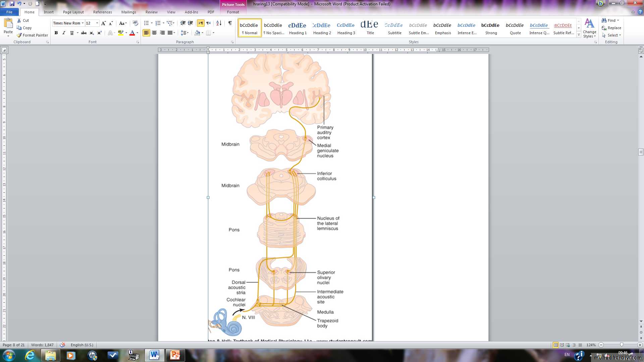Viewport: 644px width, 362px height.
Task: Click the Clear Formatting icon
Action: point(136,23)
